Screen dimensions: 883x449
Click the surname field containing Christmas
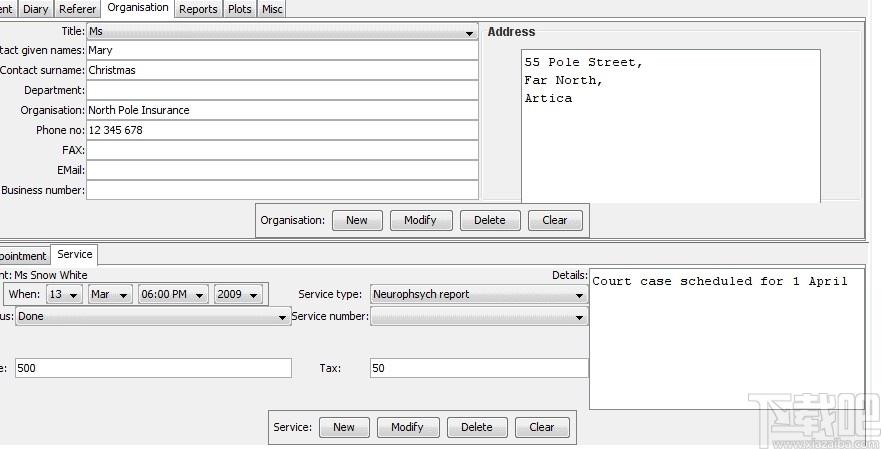pos(282,70)
